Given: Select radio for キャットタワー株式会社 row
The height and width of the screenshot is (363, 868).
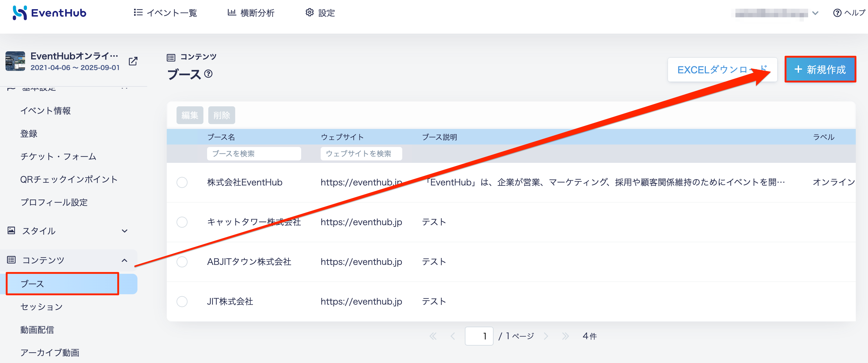Looking at the screenshot, I should pyautogui.click(x=182, y=222).
